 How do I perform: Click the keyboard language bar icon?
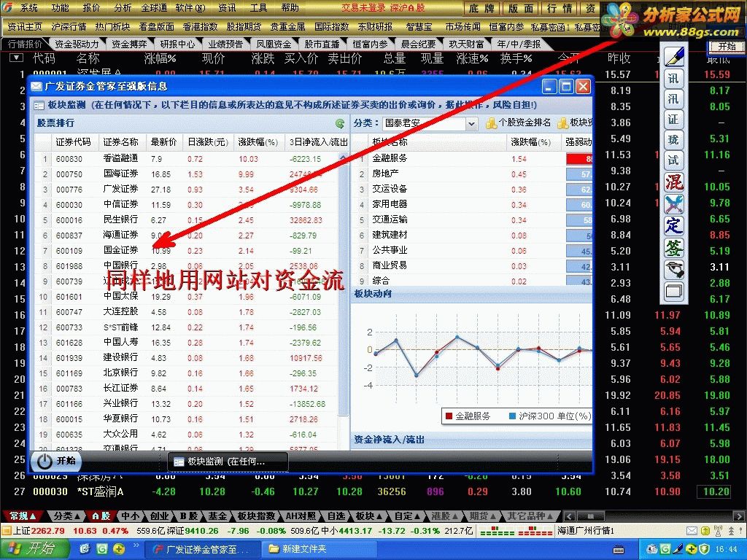point(618,550)
